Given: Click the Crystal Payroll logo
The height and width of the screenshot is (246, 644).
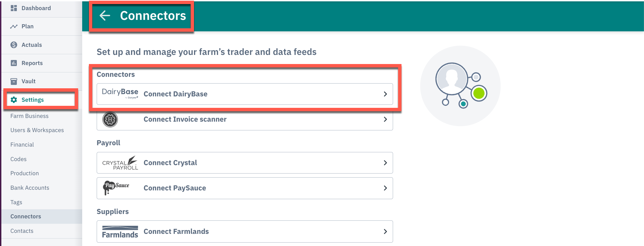Looking at the screenshot, I should 120,163.
